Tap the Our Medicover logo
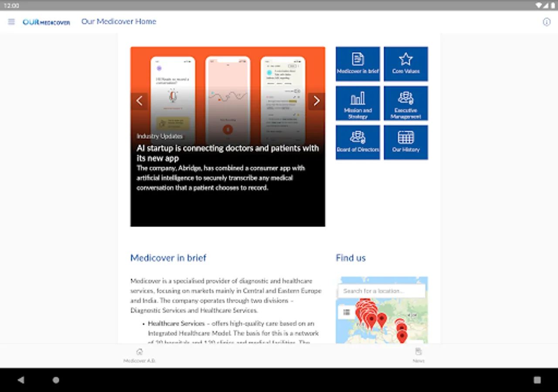 point(46,22)
